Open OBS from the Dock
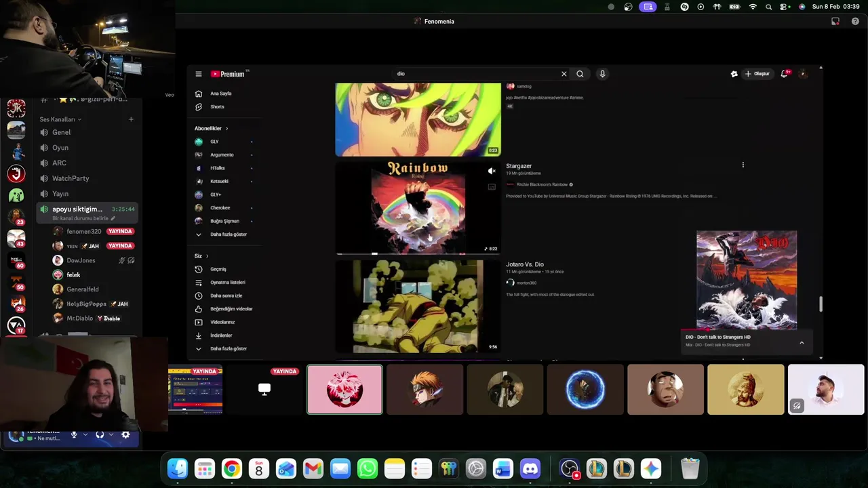Screen dimensions: 868x488 tap(570, 468)
